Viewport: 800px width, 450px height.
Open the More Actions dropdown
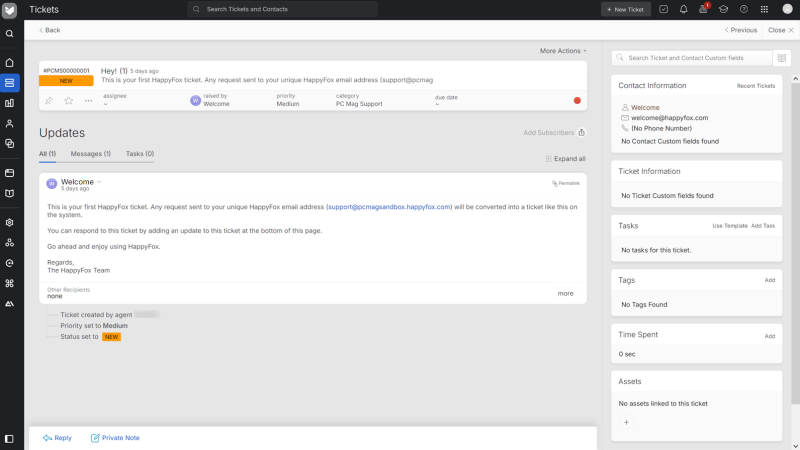tap(563, 50)
